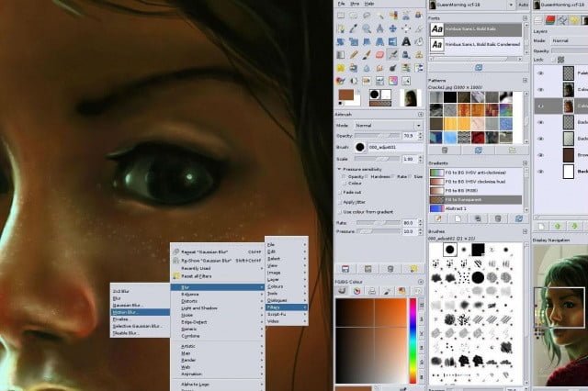Tick the Apply Jitter checkbox

point(341,202)
